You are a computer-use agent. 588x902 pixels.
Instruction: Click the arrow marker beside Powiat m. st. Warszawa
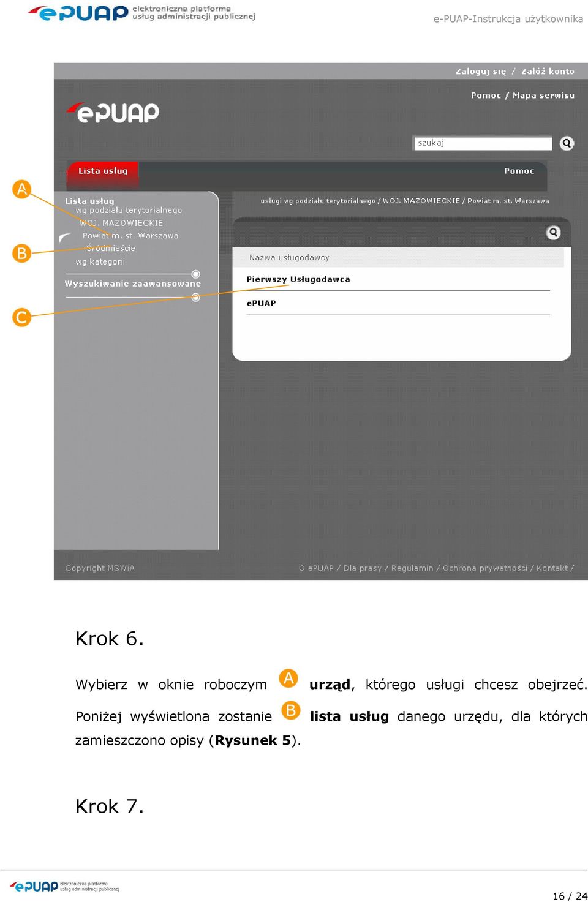tap(64, 237)
